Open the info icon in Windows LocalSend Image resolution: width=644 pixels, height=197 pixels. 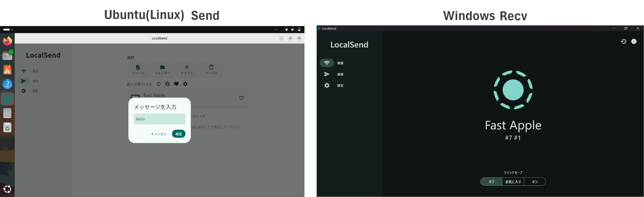point(634,41)
